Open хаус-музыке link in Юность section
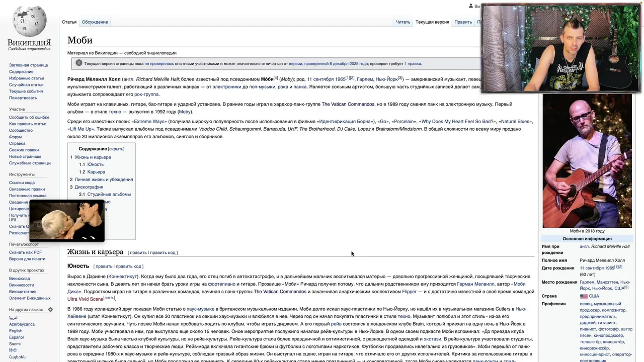The width and height of the screenshot is (644, 362). [201, 310]
